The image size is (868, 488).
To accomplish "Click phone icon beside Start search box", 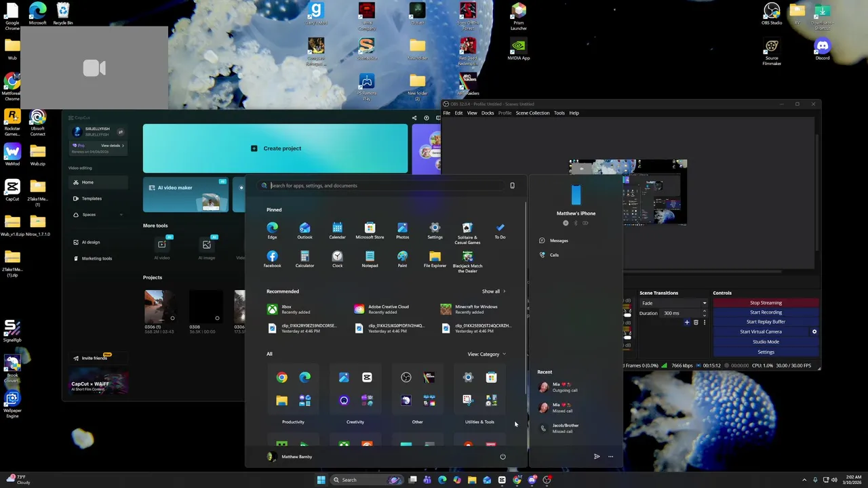I will 512,186.
